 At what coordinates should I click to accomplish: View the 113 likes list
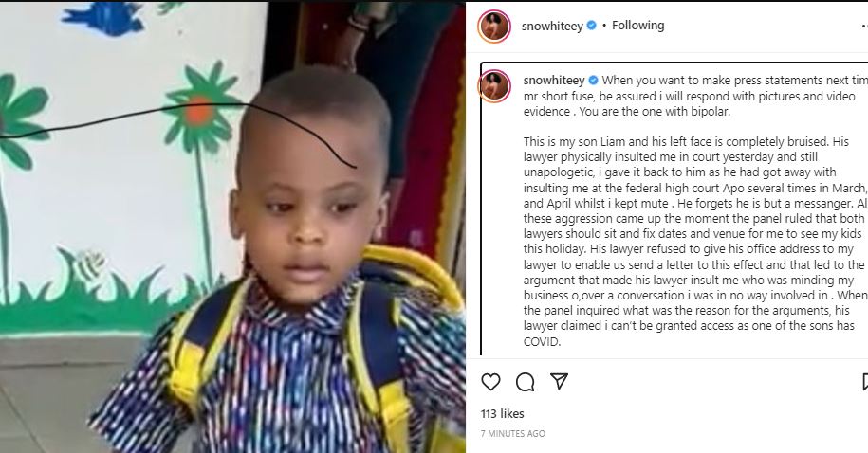pos(502,414)
